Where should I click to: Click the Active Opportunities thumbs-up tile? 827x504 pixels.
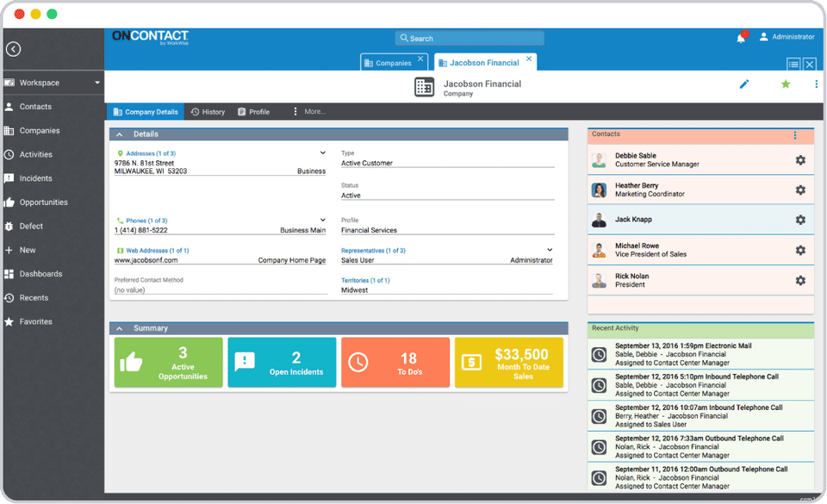click(169, 362)
